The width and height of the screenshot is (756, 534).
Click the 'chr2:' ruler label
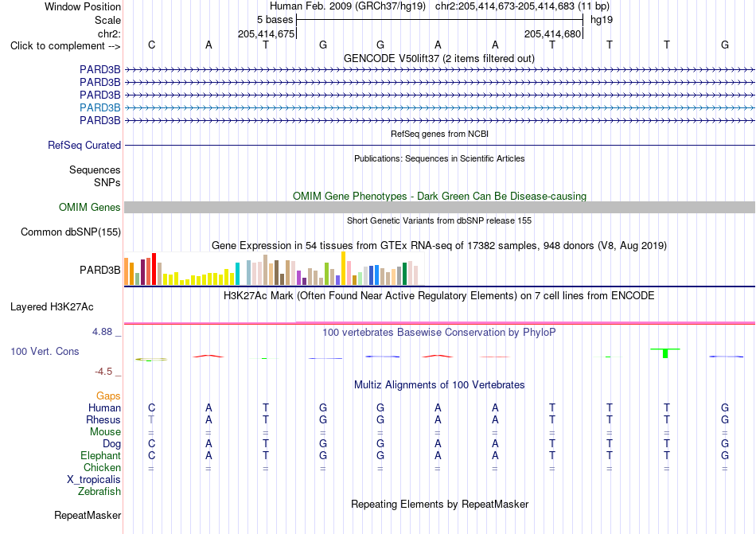[109, 33]
